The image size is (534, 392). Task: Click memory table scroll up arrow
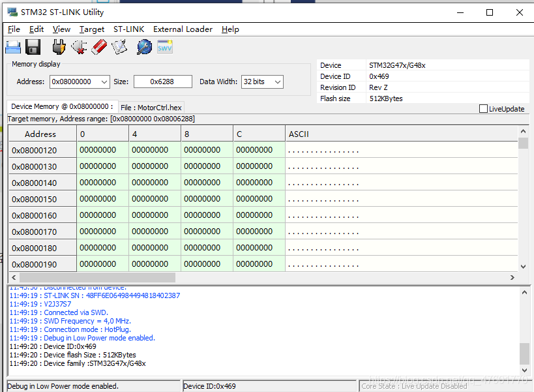pyautogui.click(x=524, y=131)
